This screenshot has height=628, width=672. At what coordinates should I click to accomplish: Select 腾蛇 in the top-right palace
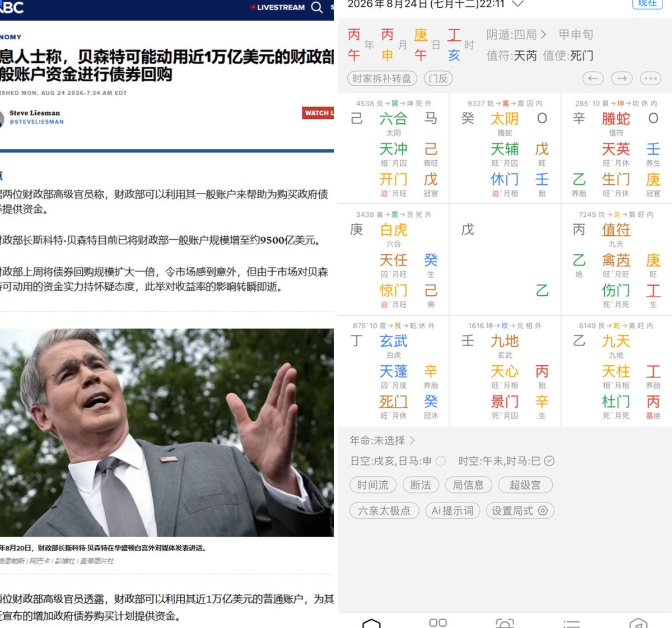[x=616, y=119]
